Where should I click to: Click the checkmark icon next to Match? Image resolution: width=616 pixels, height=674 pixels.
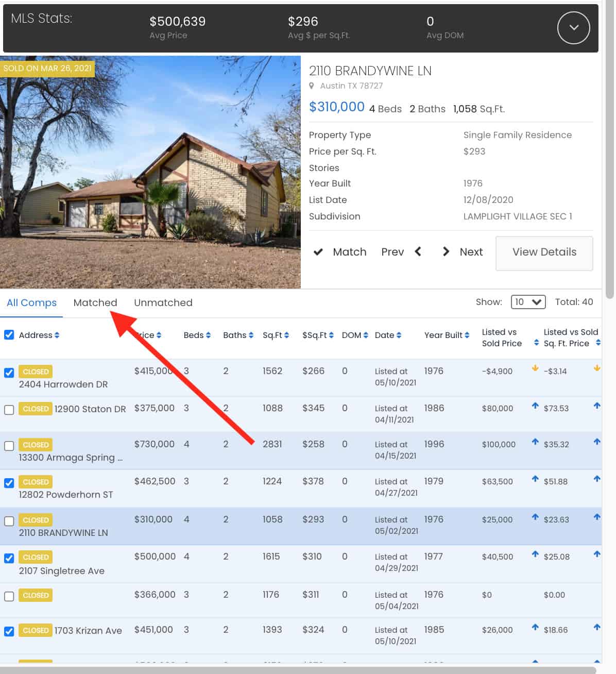point(318,252)
